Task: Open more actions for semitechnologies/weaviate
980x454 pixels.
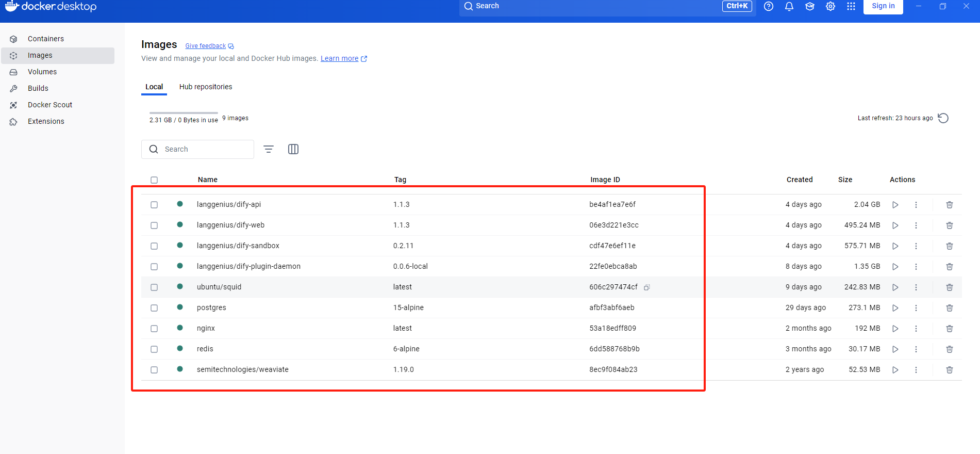Action: (916, 370)
